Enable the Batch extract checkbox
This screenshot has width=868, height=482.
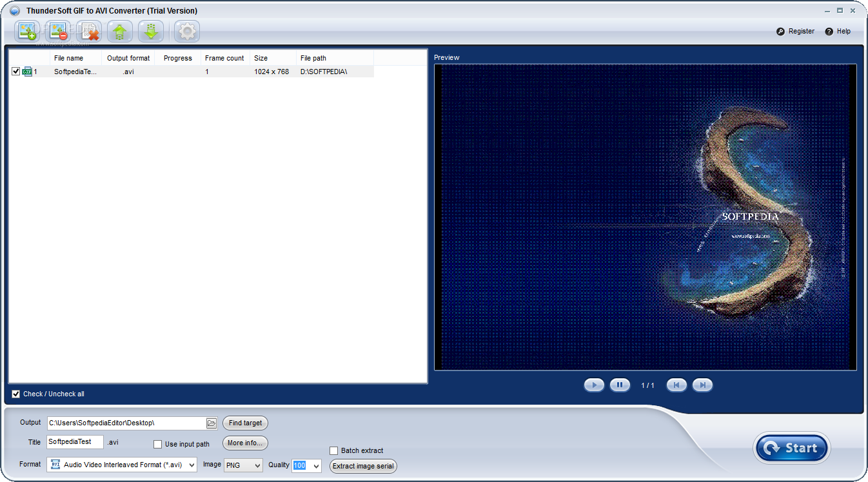pyautogui.click(x=334, y=450)
